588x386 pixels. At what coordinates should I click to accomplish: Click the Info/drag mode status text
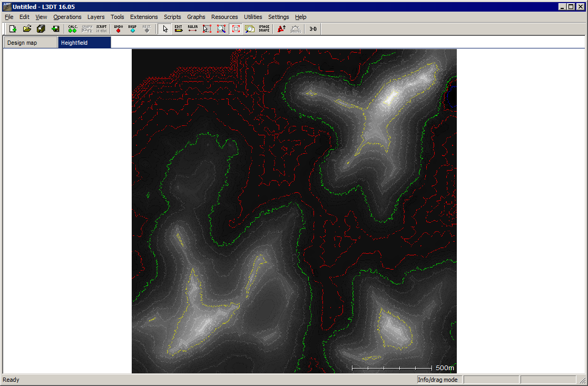[x=438, y=380]
